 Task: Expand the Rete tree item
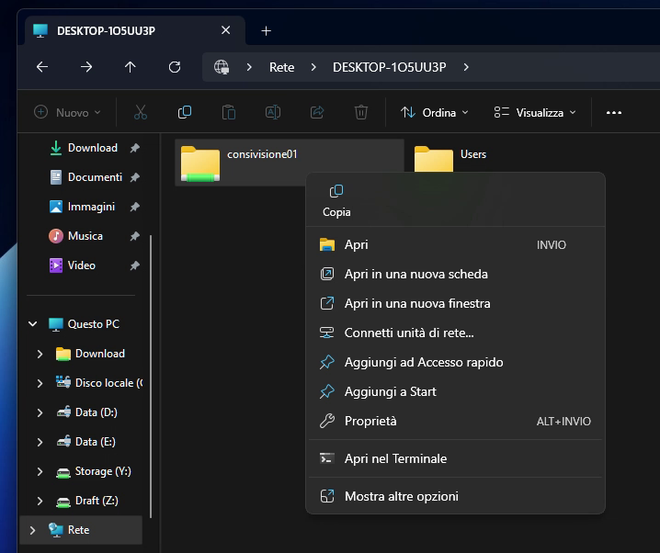click(32, 530)
